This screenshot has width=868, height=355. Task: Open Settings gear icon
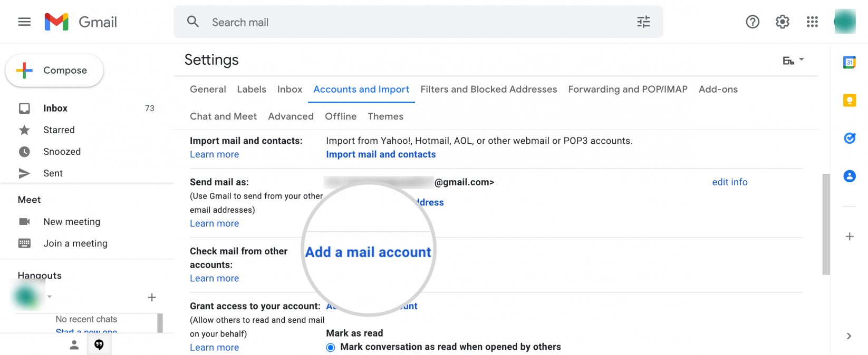pos(783,22)
